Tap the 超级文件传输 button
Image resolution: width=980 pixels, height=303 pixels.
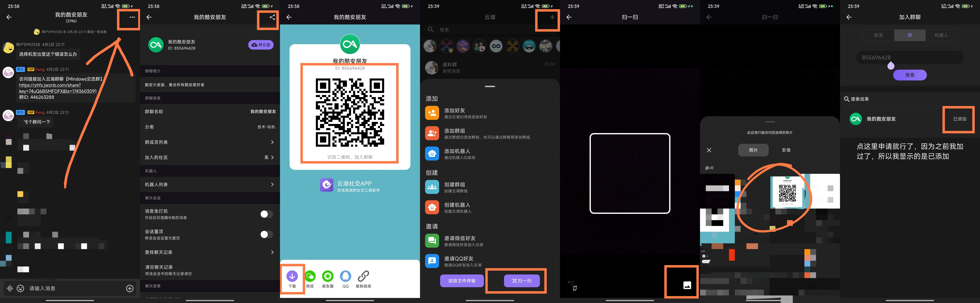pos(462,281)
